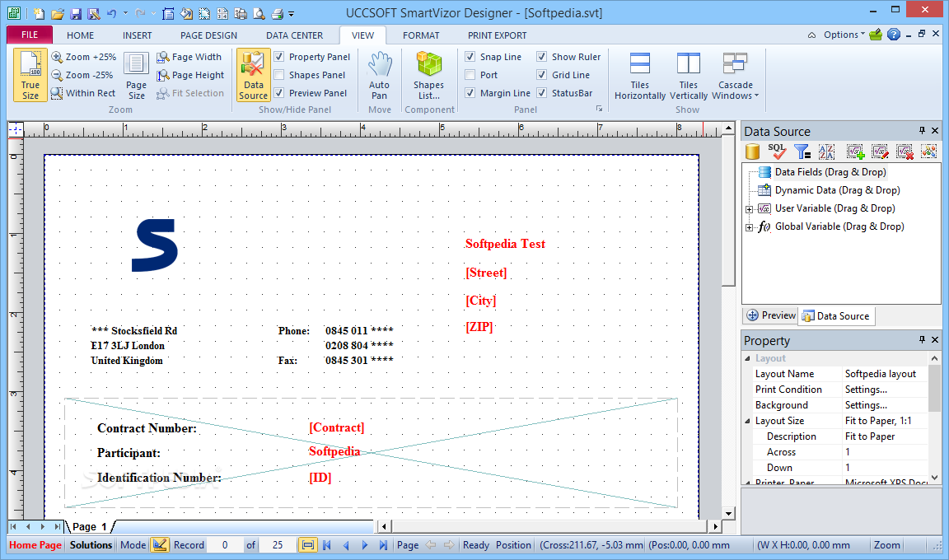Toggle the Preview Panel checkbox
Image resolution: width=949 pixels, height=560 pixels.
pyautogui.click(x=279, y=93)
